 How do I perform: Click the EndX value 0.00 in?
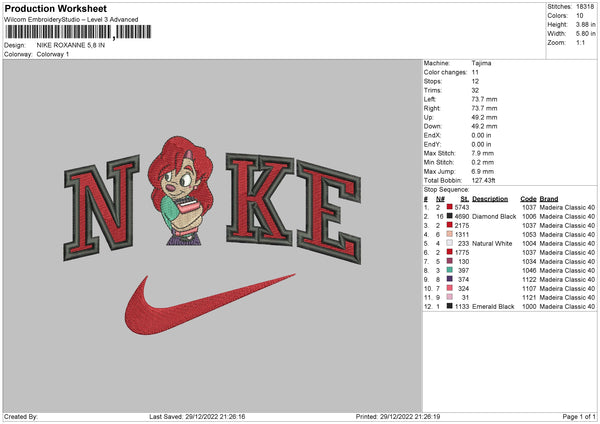[481, 135]
